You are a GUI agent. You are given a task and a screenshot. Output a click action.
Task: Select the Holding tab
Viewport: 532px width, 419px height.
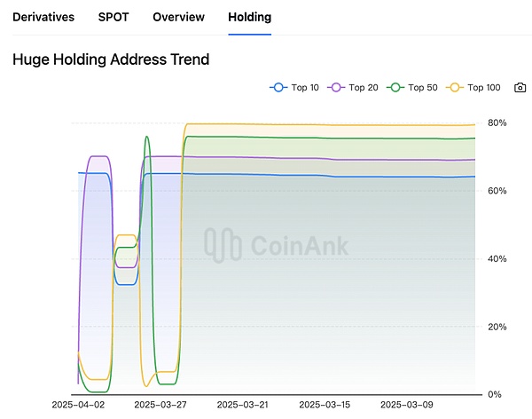[x=249, y=17]
